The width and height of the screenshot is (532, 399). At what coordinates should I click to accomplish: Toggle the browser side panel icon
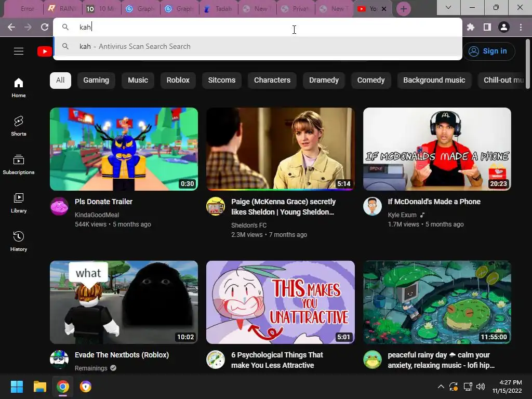click(x=487, y=27)
